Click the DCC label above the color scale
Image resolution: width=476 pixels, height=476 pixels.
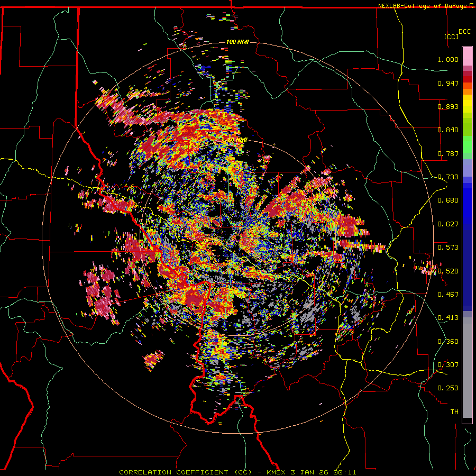[464, 32]
